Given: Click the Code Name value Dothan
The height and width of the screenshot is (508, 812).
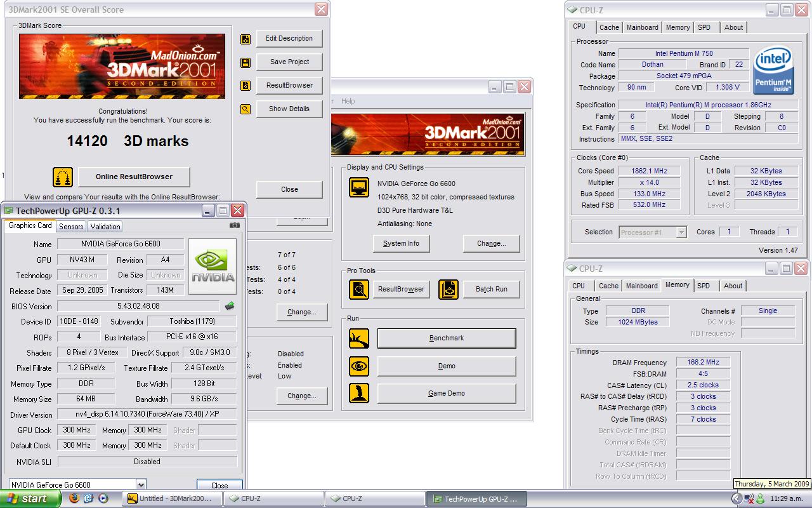Looking at the screenshot, I should (653, 65).
